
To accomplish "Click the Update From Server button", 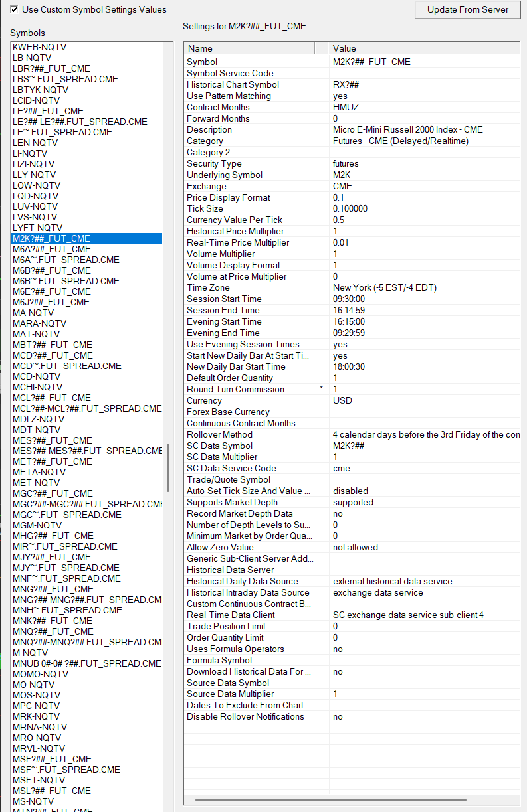I will tap(468, 9).
